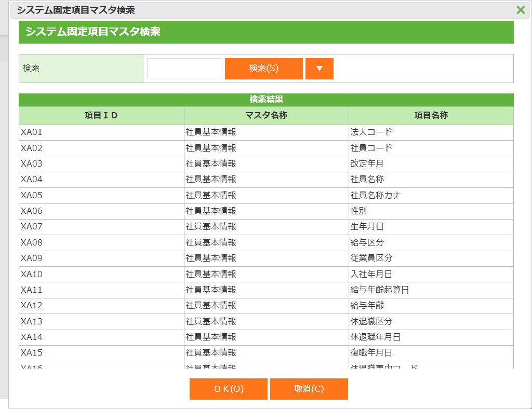Click the マスタ名称 column header
532x409 pixels.
coord(266,116)
